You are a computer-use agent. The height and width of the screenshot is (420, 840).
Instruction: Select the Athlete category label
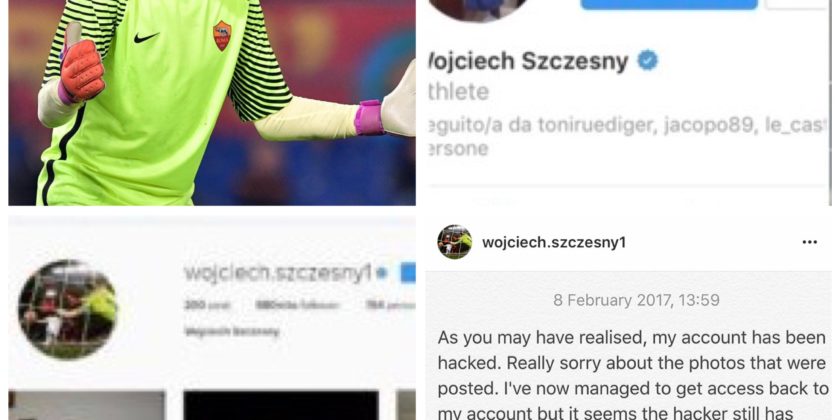click(459, 92)
